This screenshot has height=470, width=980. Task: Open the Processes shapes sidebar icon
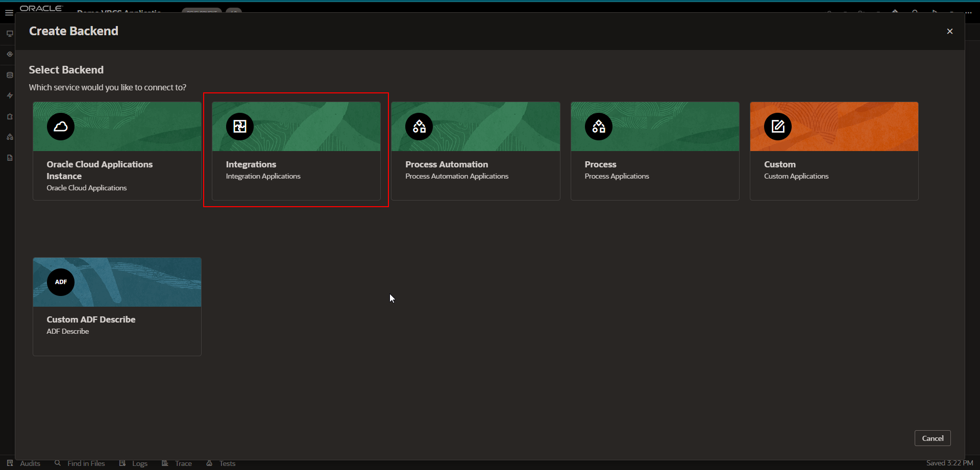pyautogui.click(x=10, y=137)
